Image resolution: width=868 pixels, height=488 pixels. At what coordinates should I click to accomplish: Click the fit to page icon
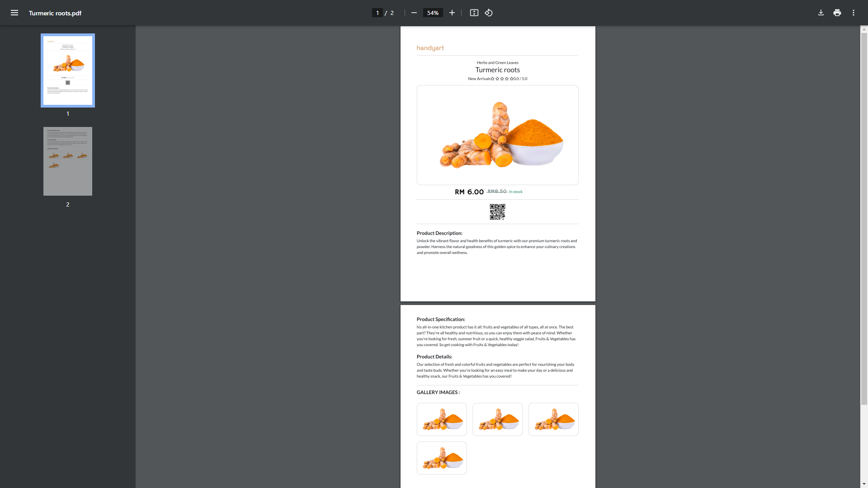(474, 13)
